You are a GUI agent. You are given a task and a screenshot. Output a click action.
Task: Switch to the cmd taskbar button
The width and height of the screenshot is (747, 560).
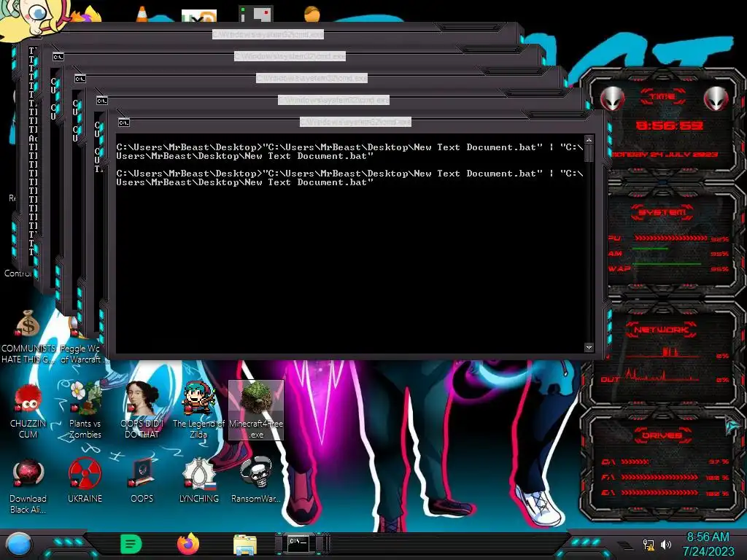(x=298, y=543)
